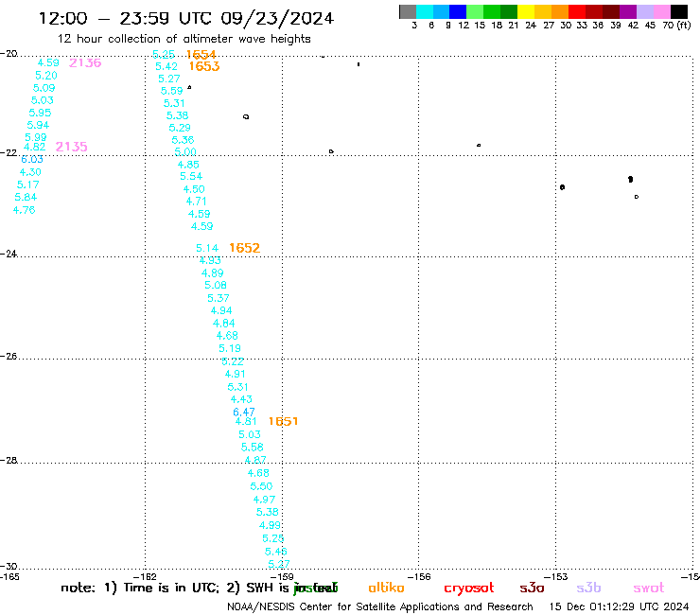The width and height of the screenshot is (700, 615).
Task: Click the s3a satellite legend label
Action: click(532, 588)
